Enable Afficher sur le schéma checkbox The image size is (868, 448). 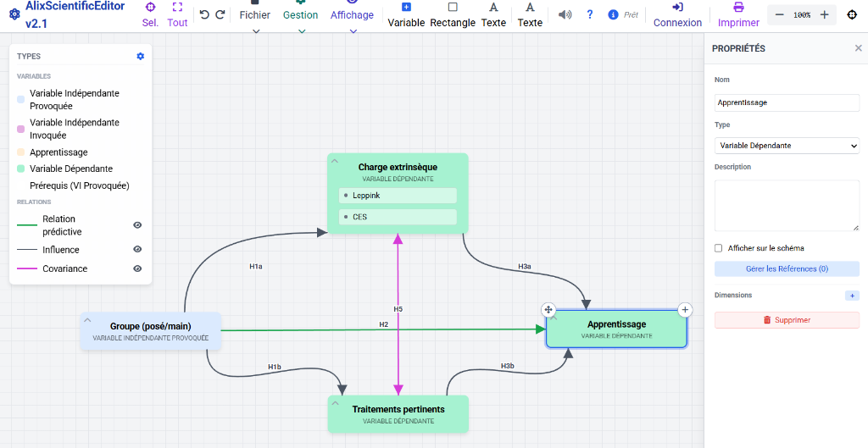pyautogui.click(x=719, y=248)
